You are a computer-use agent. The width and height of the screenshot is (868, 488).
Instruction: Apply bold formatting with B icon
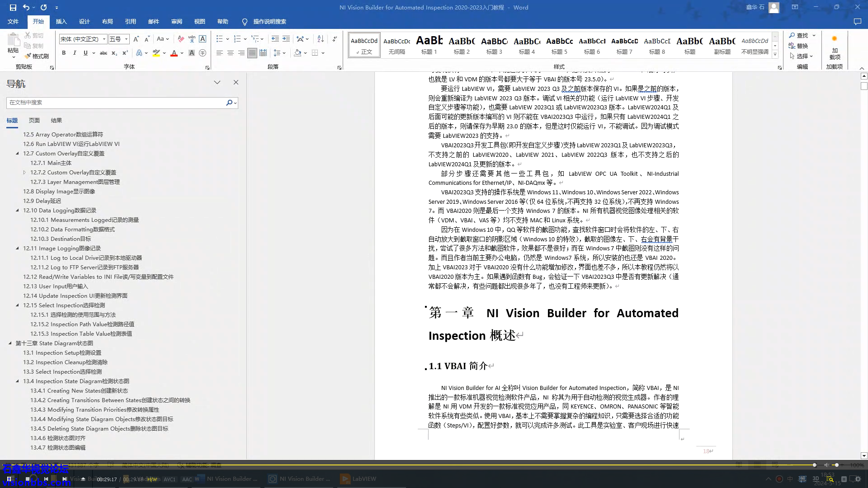point(64,53)
